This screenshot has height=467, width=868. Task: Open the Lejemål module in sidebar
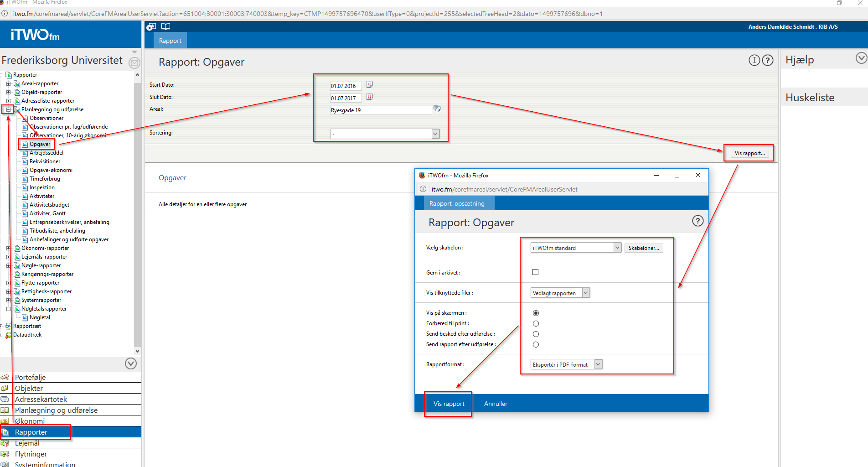pyautogui.click(x=27, y=443)
